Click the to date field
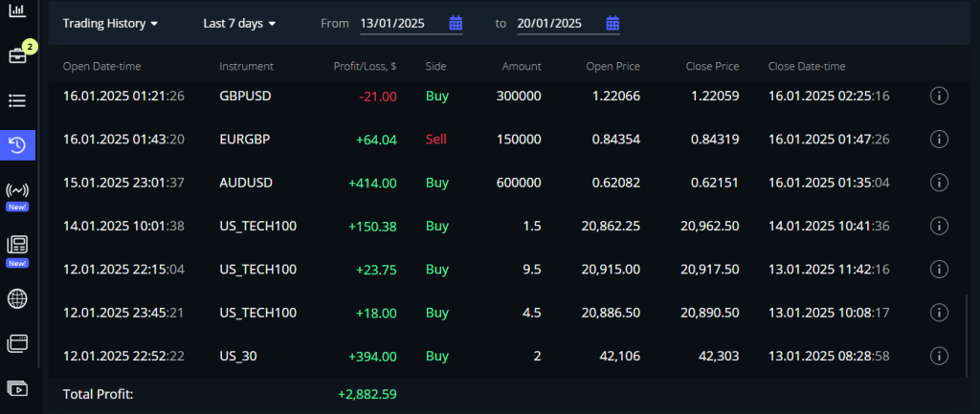This screenshot has height=414, width=980. pos(556,23)
